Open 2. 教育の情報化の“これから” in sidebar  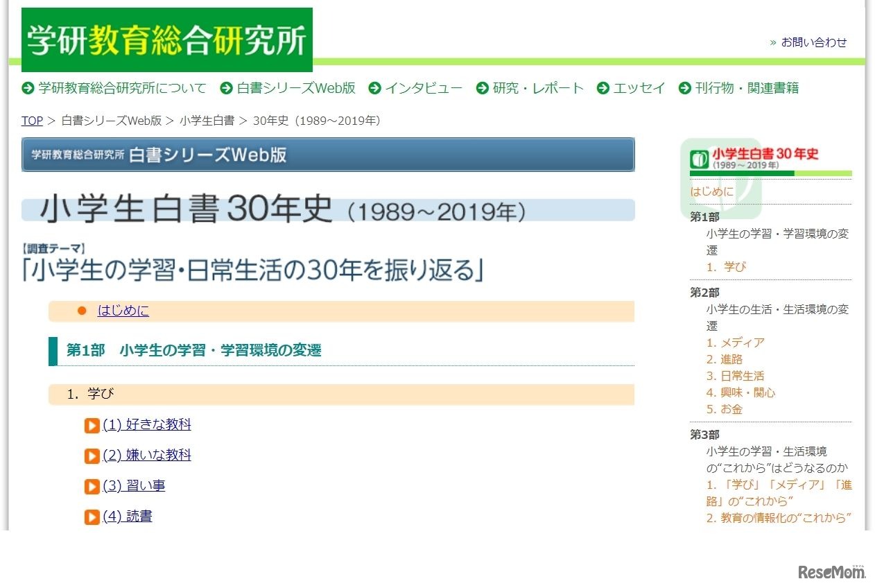(779, 518)
